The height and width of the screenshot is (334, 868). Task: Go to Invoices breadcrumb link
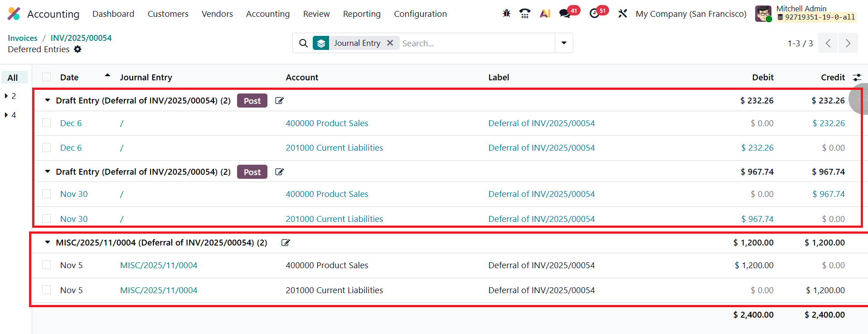point(23,38)
